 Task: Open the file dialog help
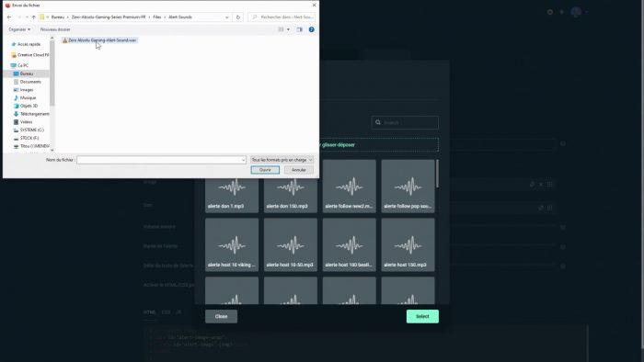[311, 29]
